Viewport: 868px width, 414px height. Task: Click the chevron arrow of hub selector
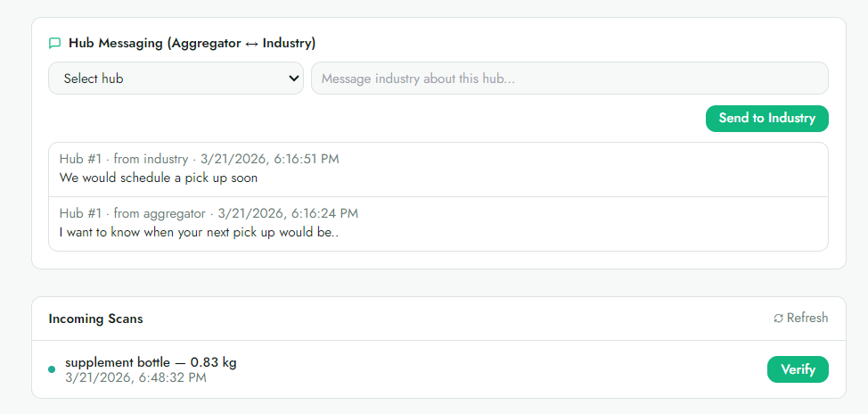(294, 79)
